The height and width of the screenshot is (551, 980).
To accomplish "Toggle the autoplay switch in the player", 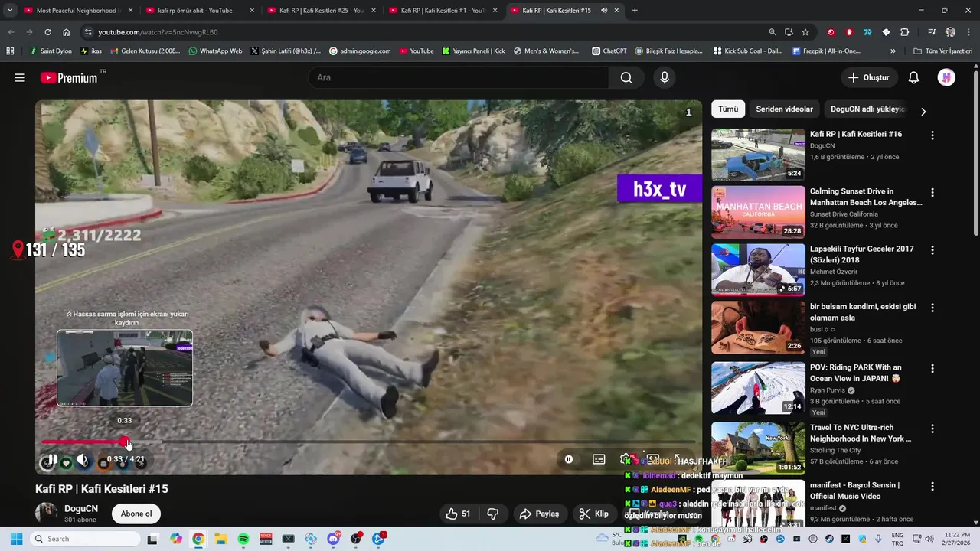I will point(569,459).
